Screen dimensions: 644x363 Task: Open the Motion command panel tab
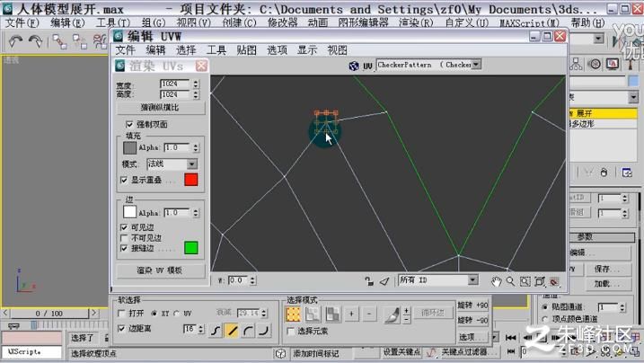point(595,64)
